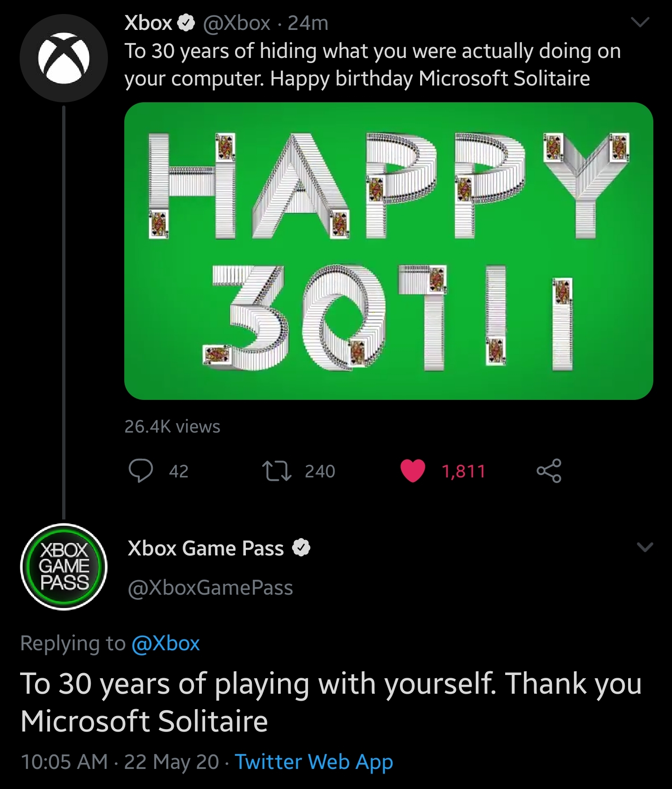This screenshot has height=789, width=672.
Task: Click the Twitter Web App source link
Action: tap(313, 762)
